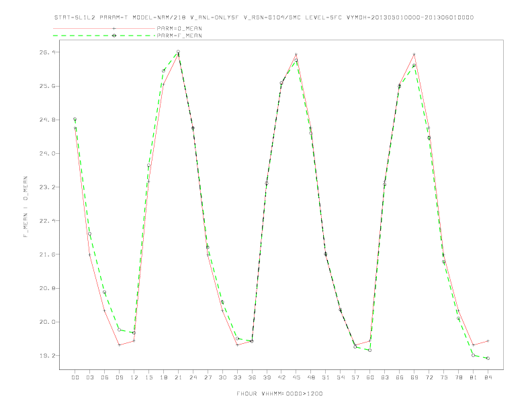Viewport: 532px width, 411px height.
Task: Click the 00 x-axis hour label
Action: tap(75, 377)
